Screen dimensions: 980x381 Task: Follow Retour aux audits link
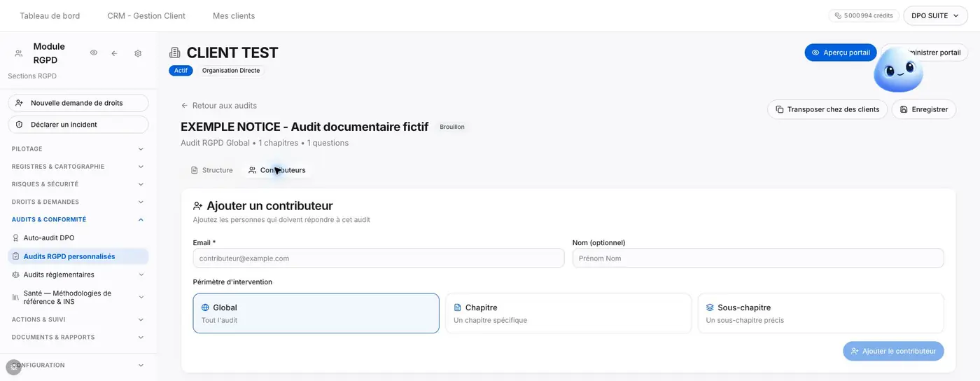click(218, 106)
